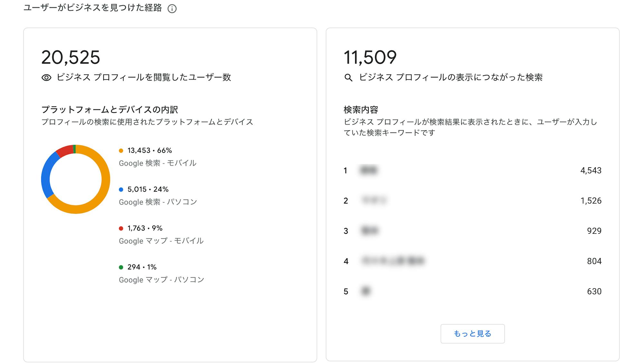Click the 20,525 profile viewers total
The image size is (637, 364).
(x=71, y=58)
